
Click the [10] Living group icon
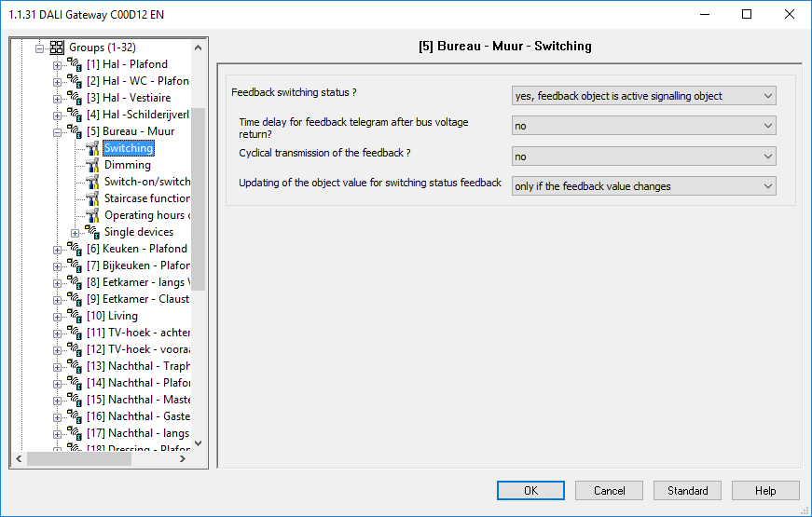click(x=75, y=316)
